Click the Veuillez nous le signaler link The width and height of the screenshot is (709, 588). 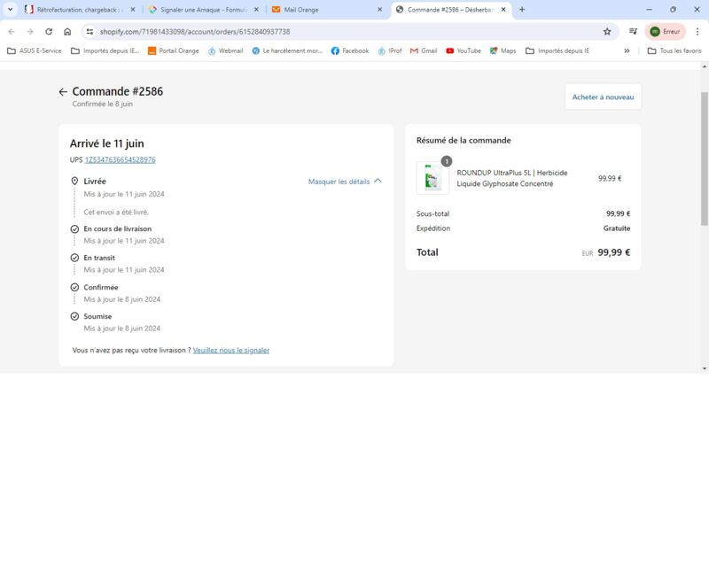click(231, 351)
